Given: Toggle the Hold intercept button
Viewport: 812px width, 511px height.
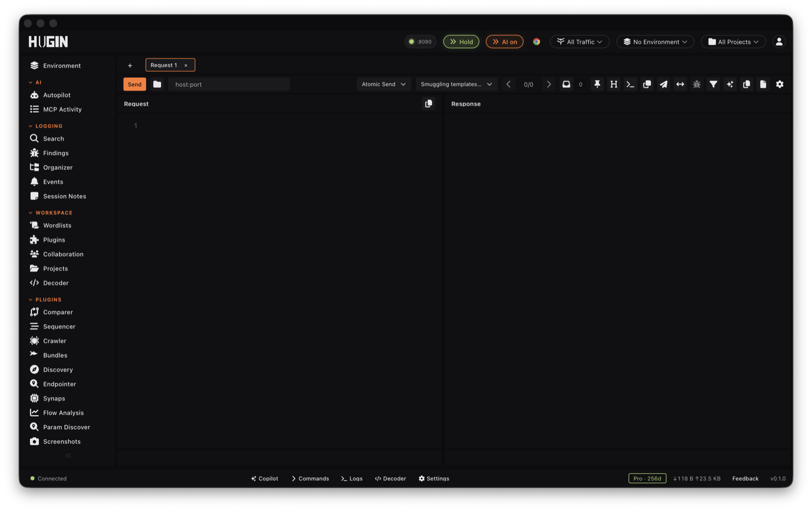Looking at the screenshot, I should (461, 42).
